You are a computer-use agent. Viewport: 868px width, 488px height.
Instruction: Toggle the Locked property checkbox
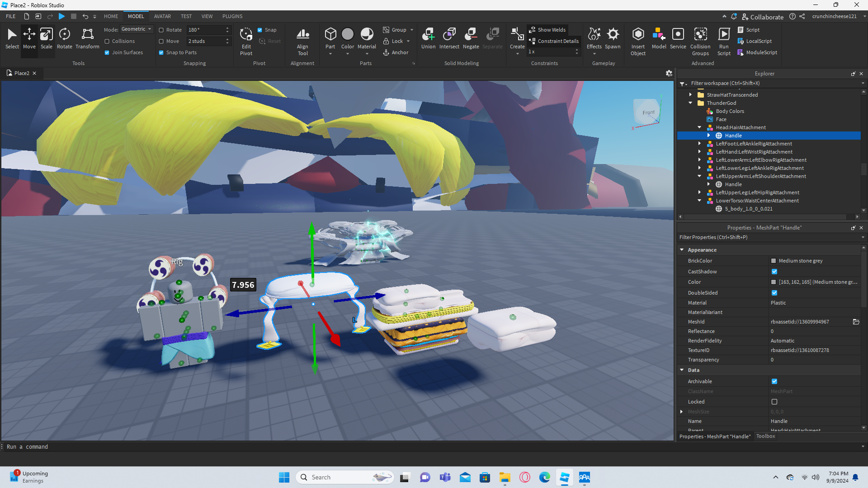[774, 402]
